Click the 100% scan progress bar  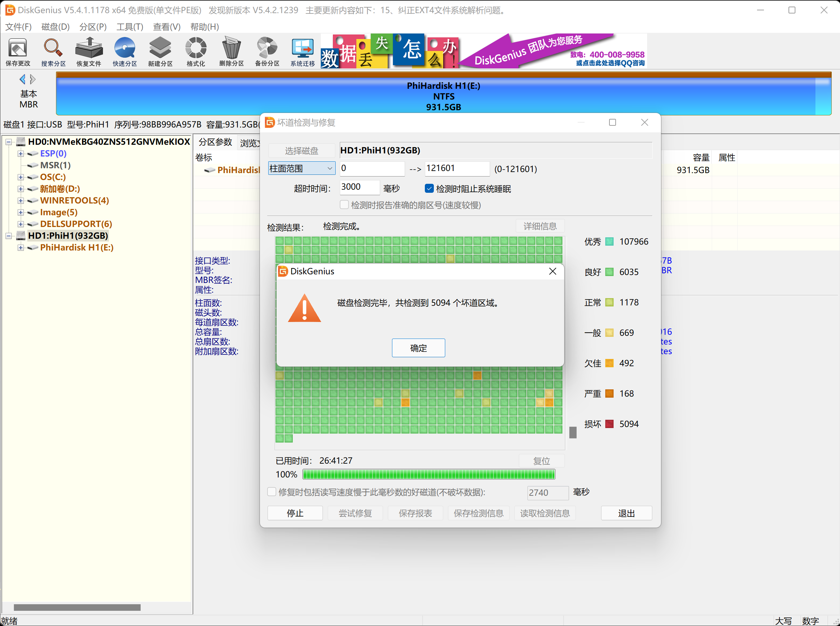(429, 474)
